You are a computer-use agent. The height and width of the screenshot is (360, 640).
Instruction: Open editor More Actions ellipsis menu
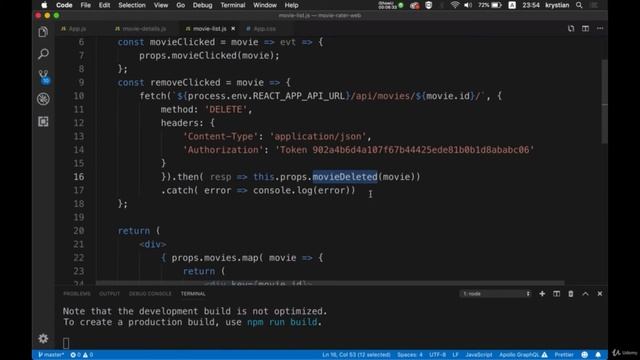click(600, 28)
